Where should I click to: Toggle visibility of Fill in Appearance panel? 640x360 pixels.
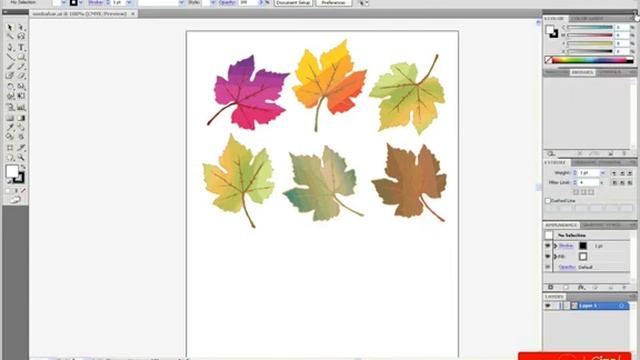point(547,256)
